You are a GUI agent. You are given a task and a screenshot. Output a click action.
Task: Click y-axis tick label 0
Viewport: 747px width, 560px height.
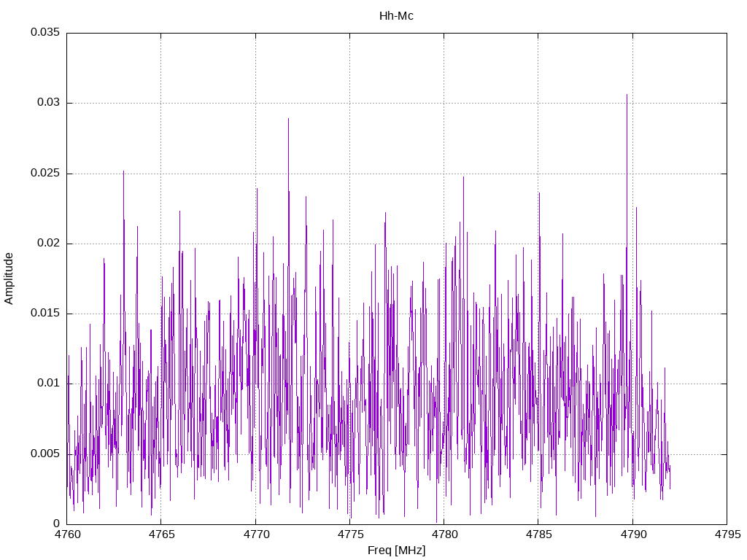(57, 524)
